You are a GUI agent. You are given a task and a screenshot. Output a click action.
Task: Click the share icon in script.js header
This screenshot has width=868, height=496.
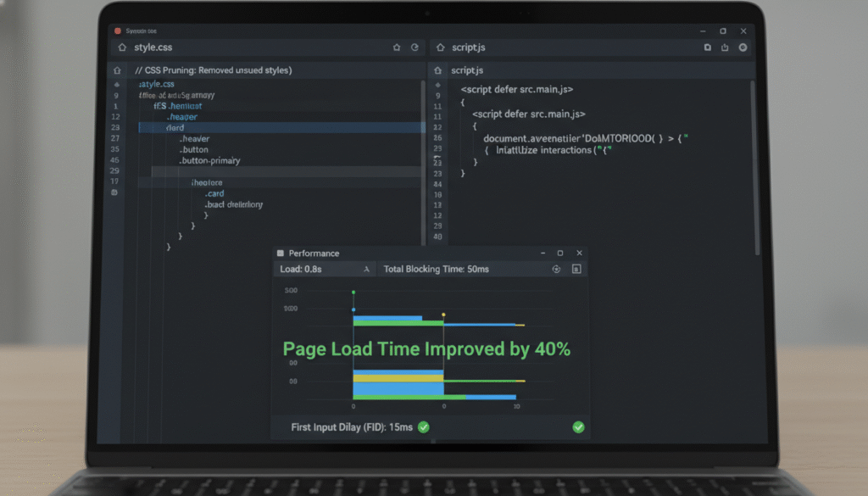coord(725,48)
